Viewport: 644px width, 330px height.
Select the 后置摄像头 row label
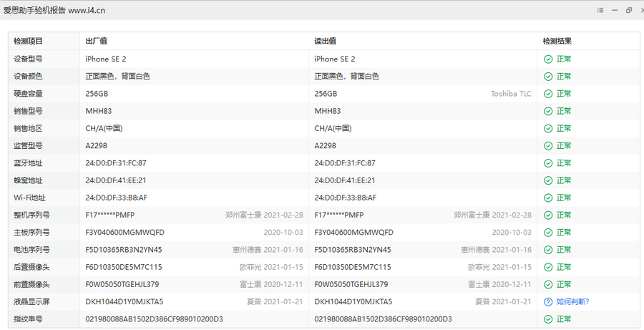[x=31, y=267]
